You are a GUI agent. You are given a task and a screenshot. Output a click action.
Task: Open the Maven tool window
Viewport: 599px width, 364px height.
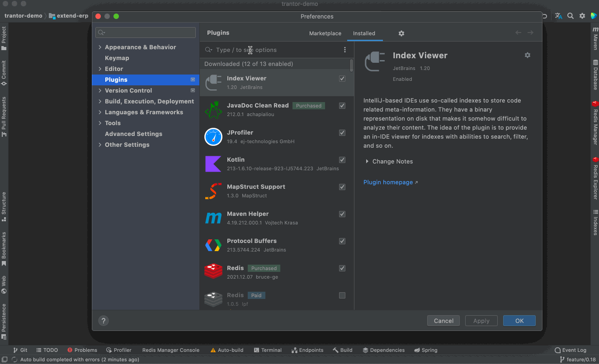click(595, 38)
